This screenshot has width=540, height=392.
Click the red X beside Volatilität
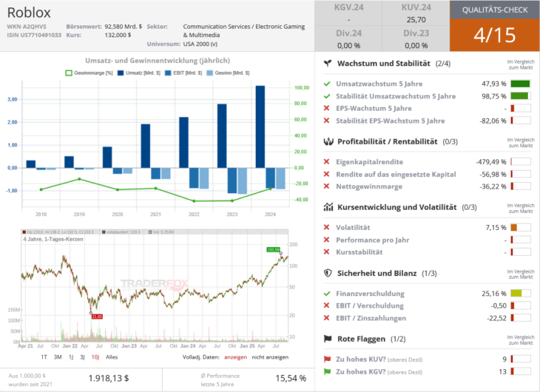point(326,227)
